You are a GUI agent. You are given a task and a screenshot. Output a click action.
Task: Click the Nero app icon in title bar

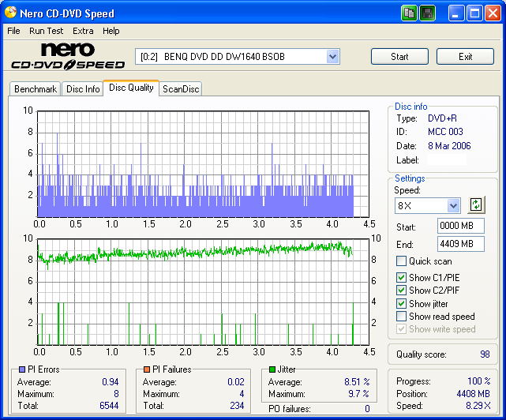click(x=11, y=13)
